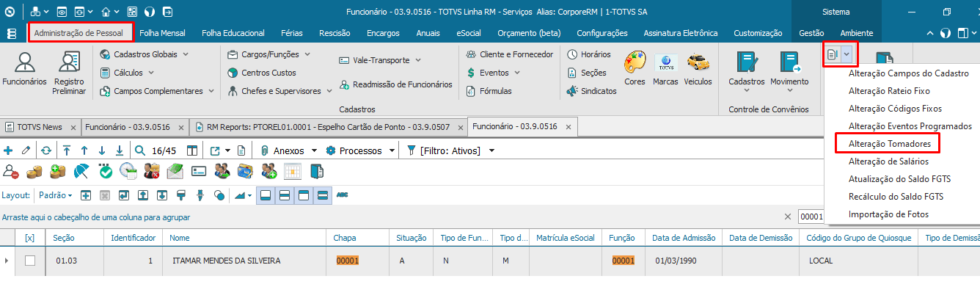Switch to the TOTVS News tab
The image size is (980, 287).
[x=40, y=127]
